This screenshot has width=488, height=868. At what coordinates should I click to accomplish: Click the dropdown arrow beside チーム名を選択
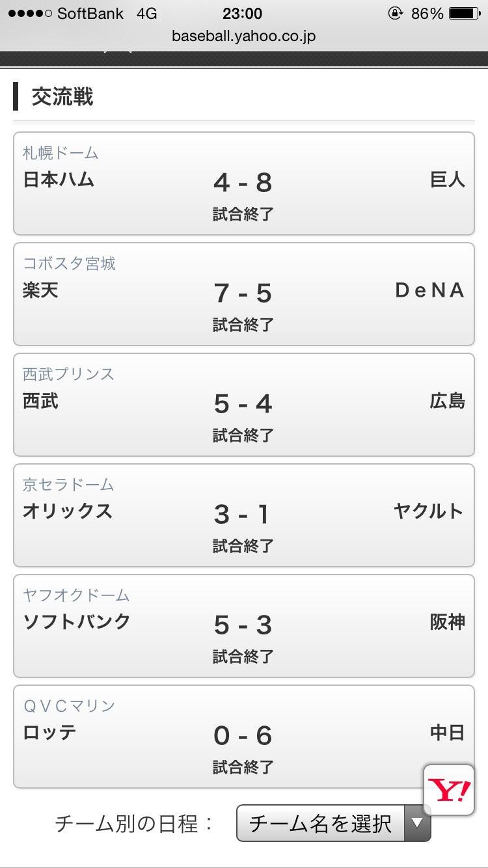point(417,823)
